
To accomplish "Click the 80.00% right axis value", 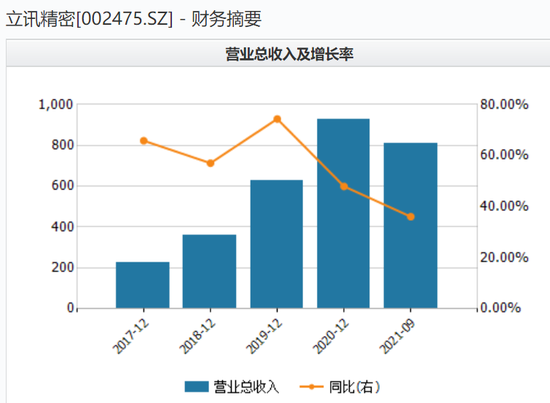I will pyautogui.click(x=504, y=105).
